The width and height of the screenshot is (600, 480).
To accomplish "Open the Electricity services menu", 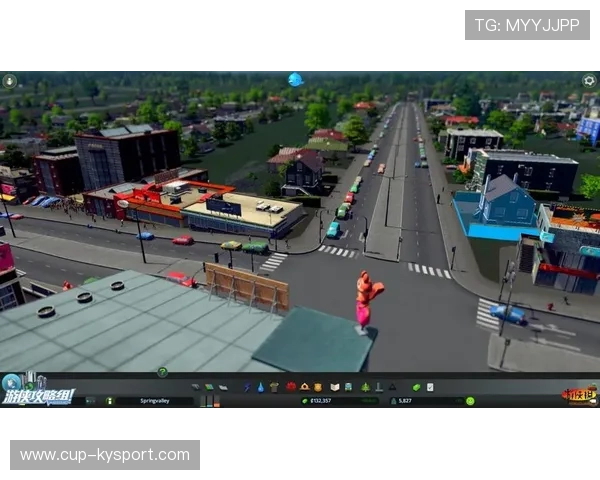I will pos(247,387).
